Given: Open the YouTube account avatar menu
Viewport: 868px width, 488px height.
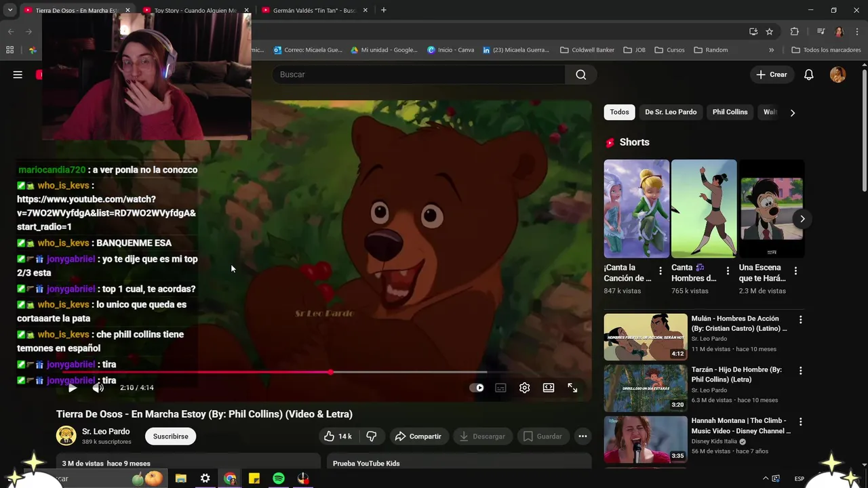Looking at the screenshot, I should click(x=837, y=75).
